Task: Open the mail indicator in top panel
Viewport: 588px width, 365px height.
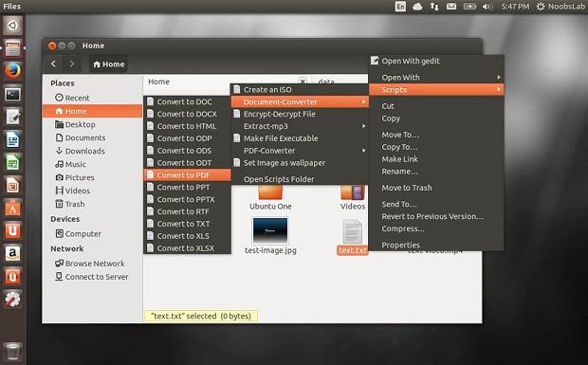Action: point(451,7)
